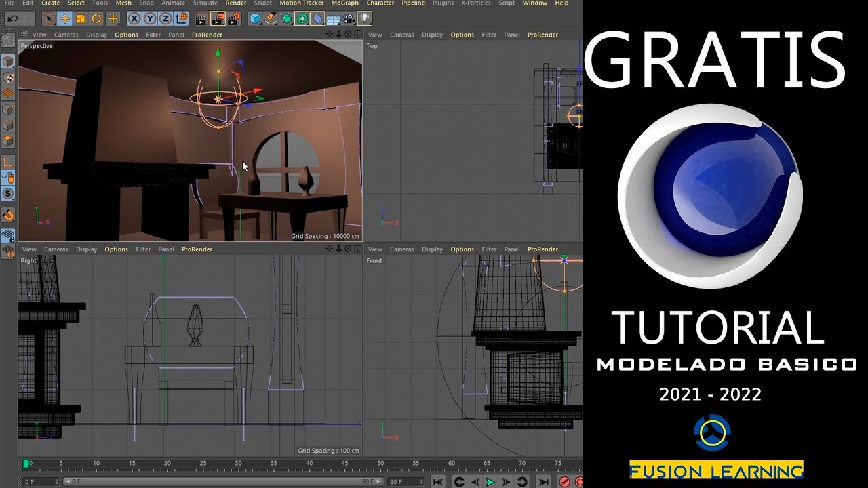Viewport: 868px width, 488px height.
Task: Switch to Model mode in left sidebar
Action: (x=8, y=62)
